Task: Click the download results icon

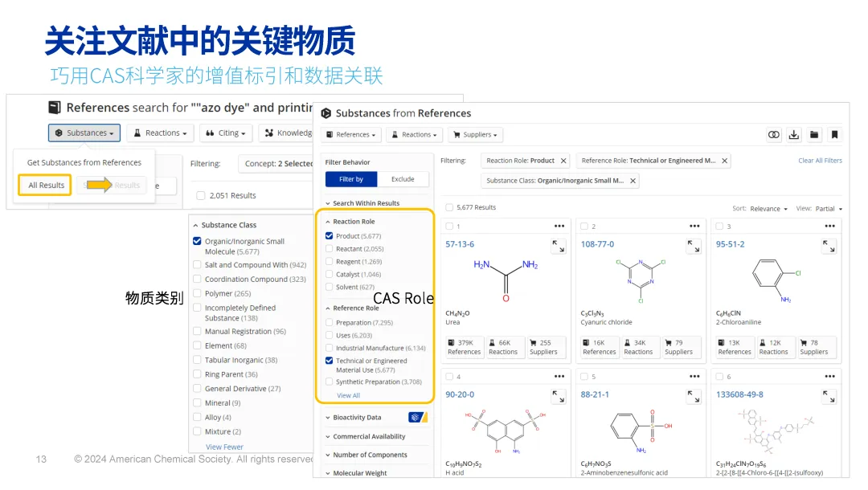Action: click(x=794, y=134)
